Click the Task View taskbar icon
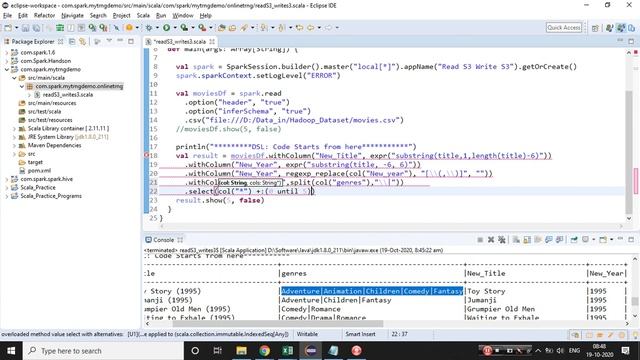 coord(218,351)
